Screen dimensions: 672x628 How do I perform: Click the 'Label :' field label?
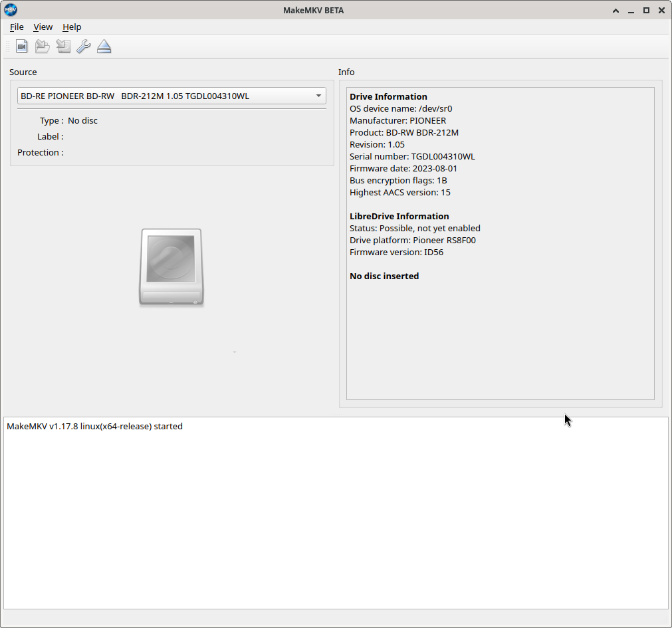click(x=50, y=137)
